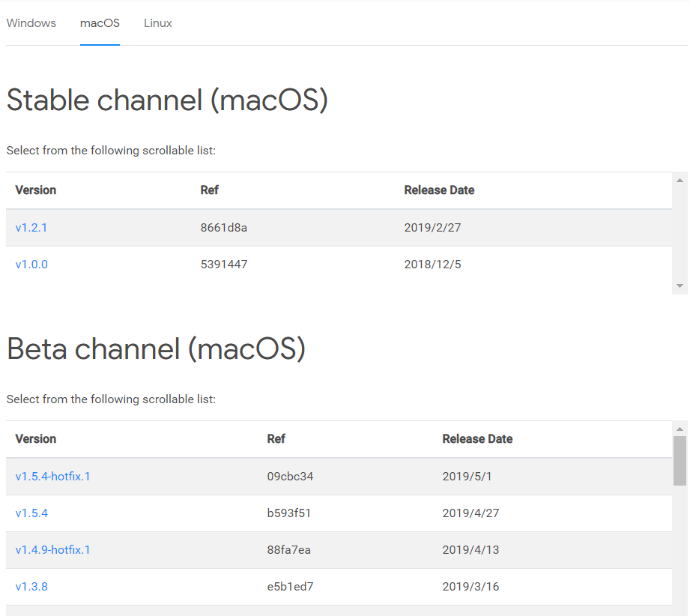Select ref b593f51 text
The height and width of the screenshot is (616, 690).
click(x=288, y=513)
